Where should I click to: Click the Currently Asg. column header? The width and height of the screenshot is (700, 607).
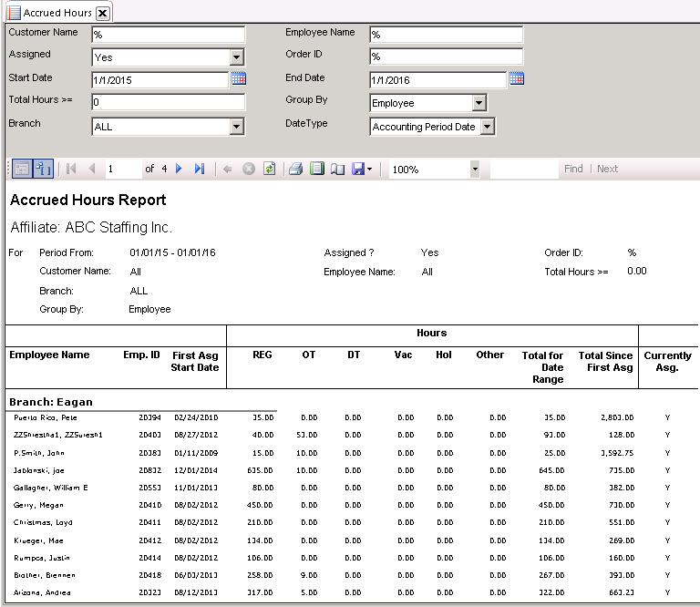click(667, 362)
